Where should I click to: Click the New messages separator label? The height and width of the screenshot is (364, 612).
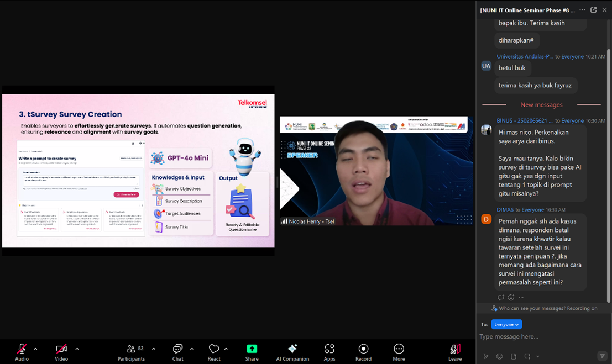tap(541, 104)
